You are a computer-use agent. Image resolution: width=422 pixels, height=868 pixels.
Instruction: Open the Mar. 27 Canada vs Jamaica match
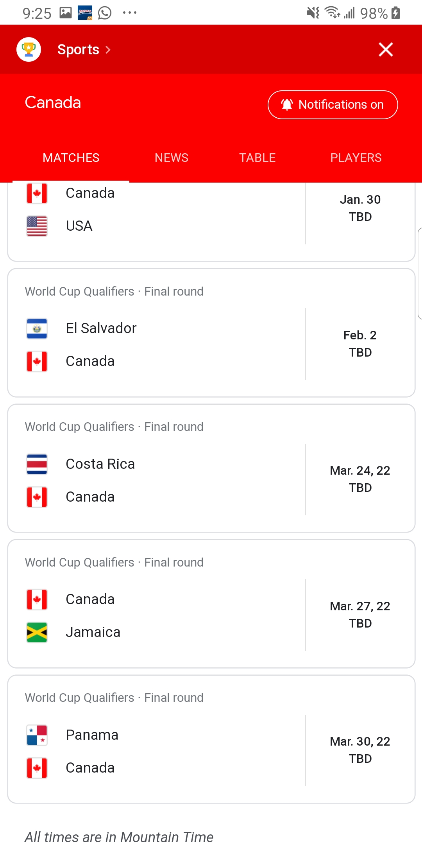coord(211,604)
